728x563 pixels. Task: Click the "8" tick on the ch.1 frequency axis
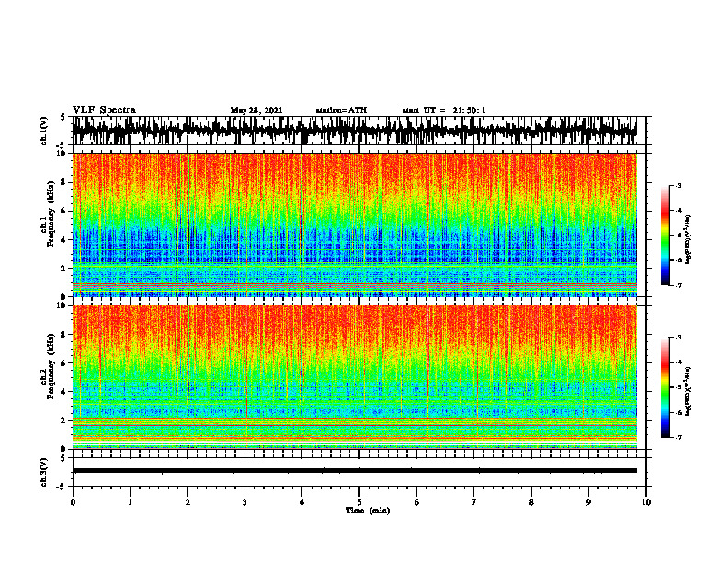[64, 182]
